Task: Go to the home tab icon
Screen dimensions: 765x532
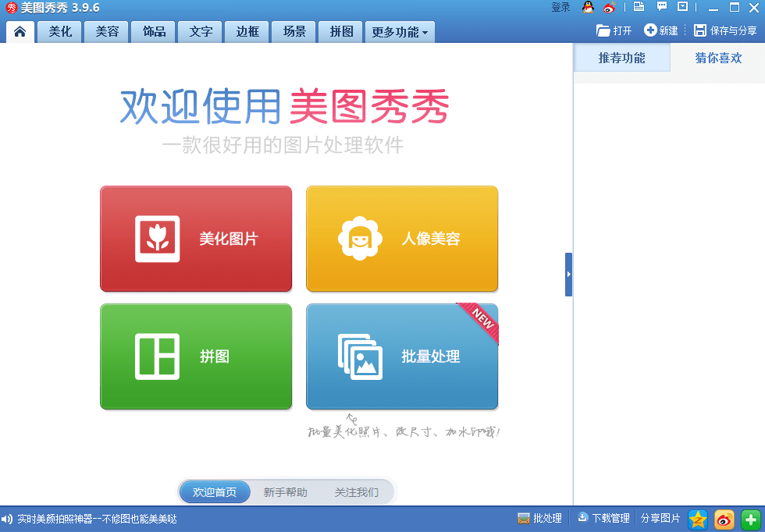Action: pos(20,32)
